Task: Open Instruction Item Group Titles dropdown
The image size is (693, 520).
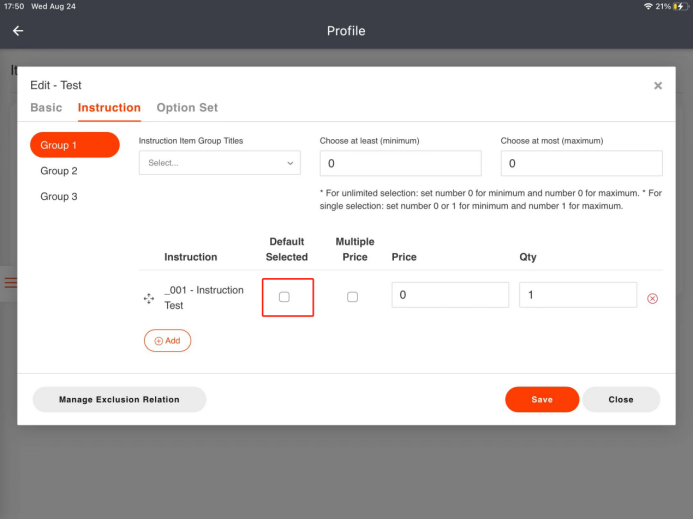Action: point(220,162)
